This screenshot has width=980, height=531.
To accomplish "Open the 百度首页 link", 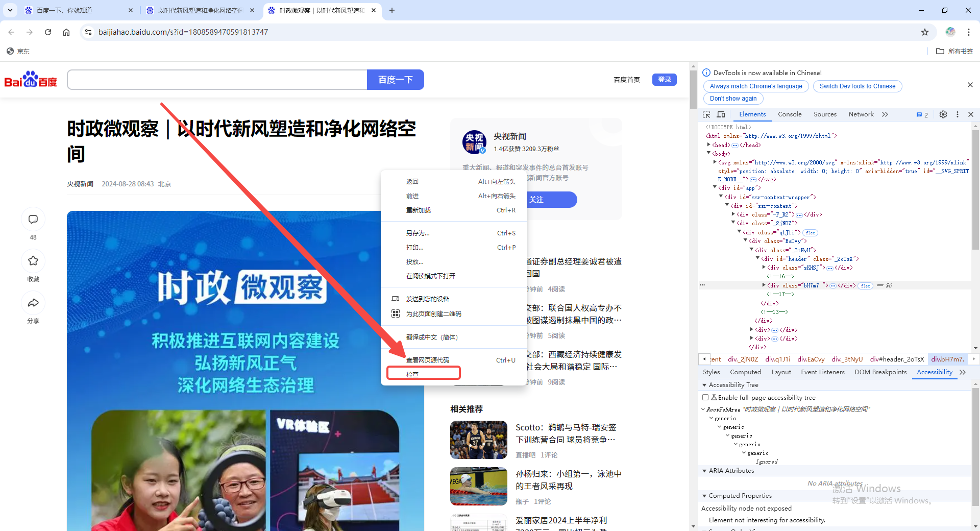I will click(x=627, y=80).
